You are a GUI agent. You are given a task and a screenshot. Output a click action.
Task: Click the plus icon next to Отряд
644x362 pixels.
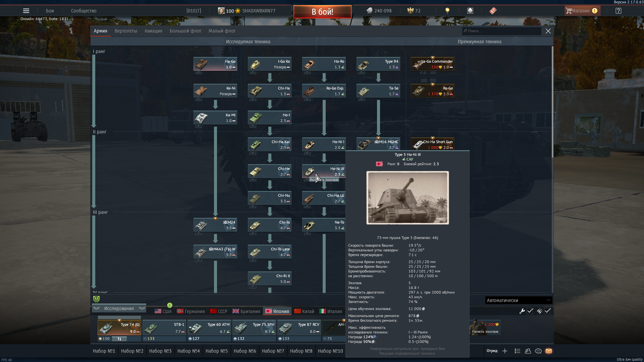pyautogui.click(x=505, y=351)
